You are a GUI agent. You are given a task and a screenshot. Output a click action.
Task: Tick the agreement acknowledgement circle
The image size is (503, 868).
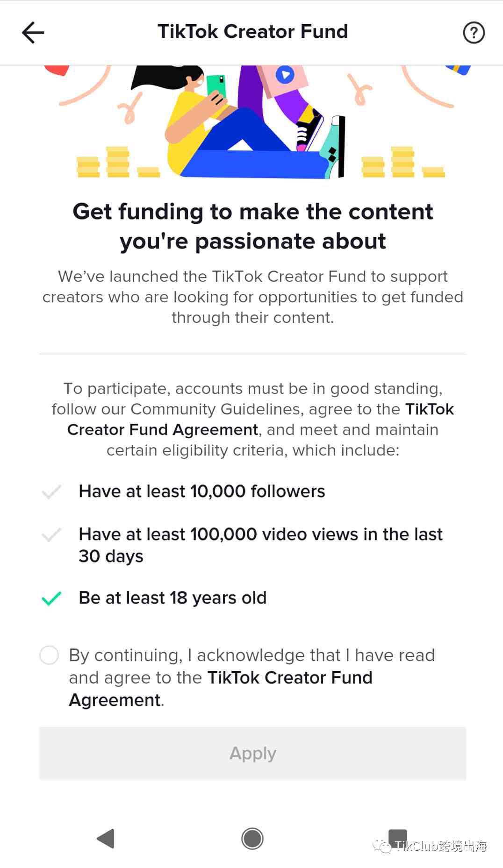[x=49, y=655]
